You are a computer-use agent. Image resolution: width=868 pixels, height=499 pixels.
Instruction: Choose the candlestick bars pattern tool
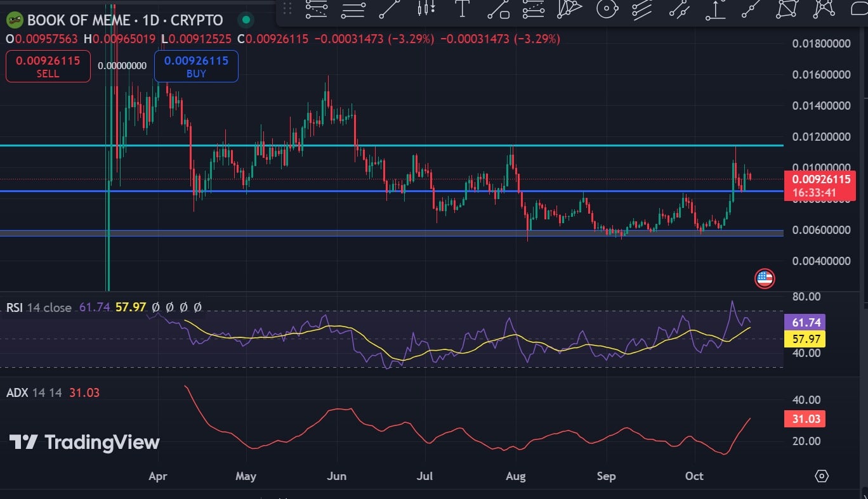coord(426,9)
